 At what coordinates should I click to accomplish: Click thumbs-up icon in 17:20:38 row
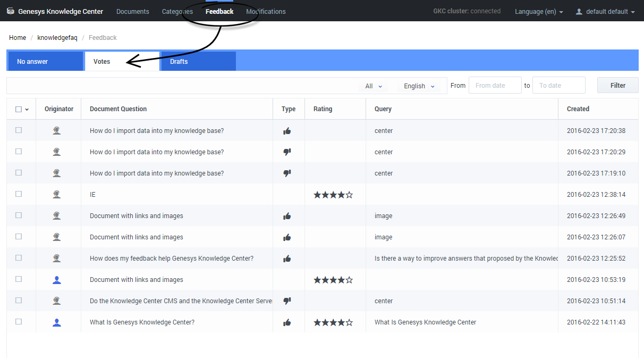(287, 131)
